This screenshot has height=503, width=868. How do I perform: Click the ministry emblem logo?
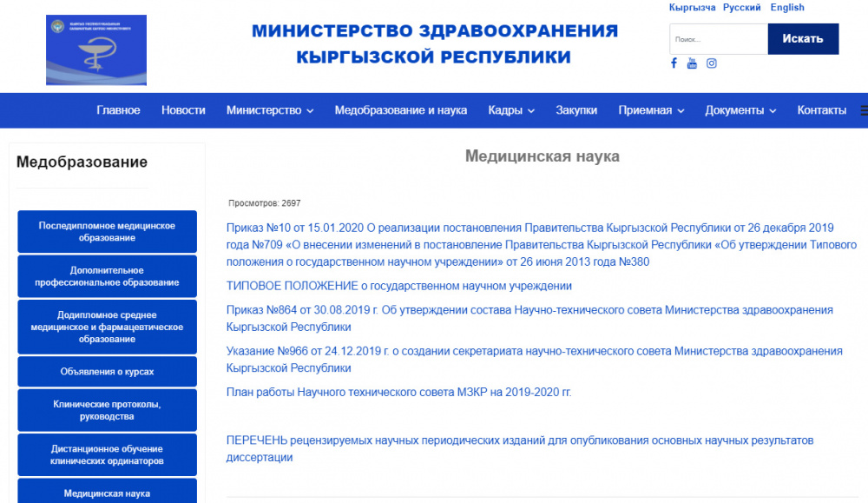pos(95,50)
